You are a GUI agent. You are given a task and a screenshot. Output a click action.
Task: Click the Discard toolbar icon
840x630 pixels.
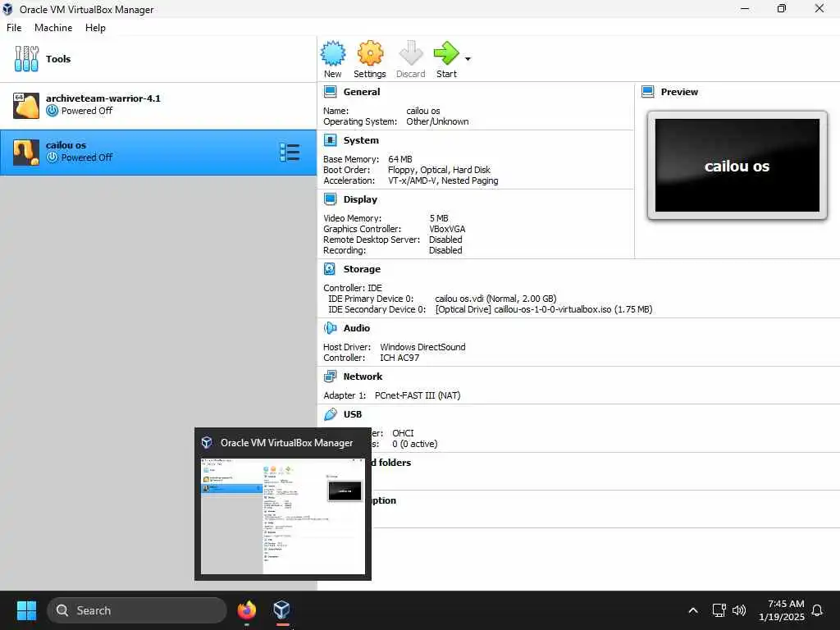pos(410,53)
